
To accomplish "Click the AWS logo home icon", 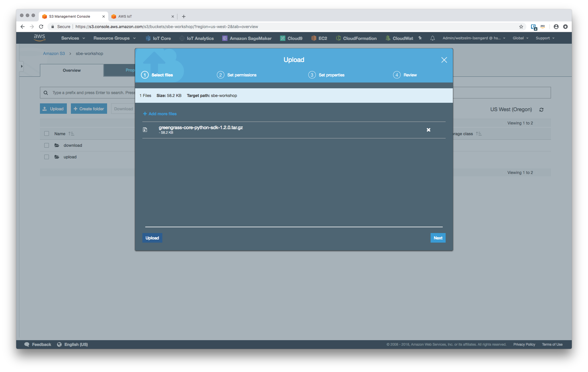I will (x=39, y=38).
